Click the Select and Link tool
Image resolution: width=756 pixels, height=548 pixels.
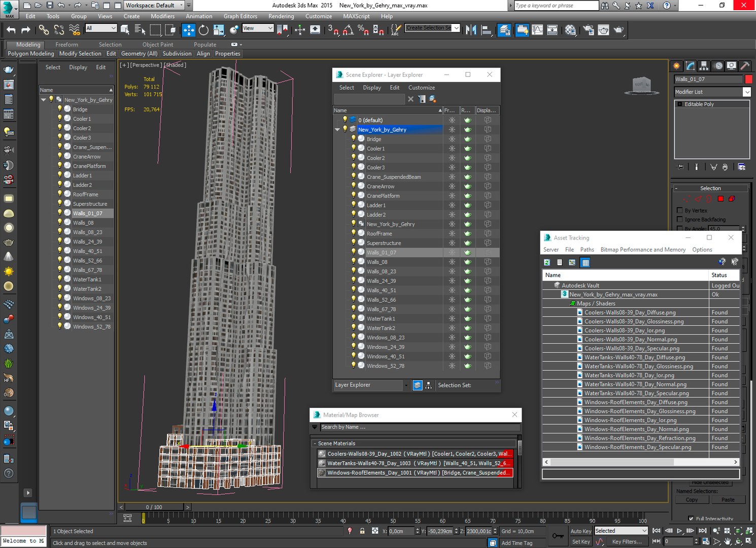point(44,30)
